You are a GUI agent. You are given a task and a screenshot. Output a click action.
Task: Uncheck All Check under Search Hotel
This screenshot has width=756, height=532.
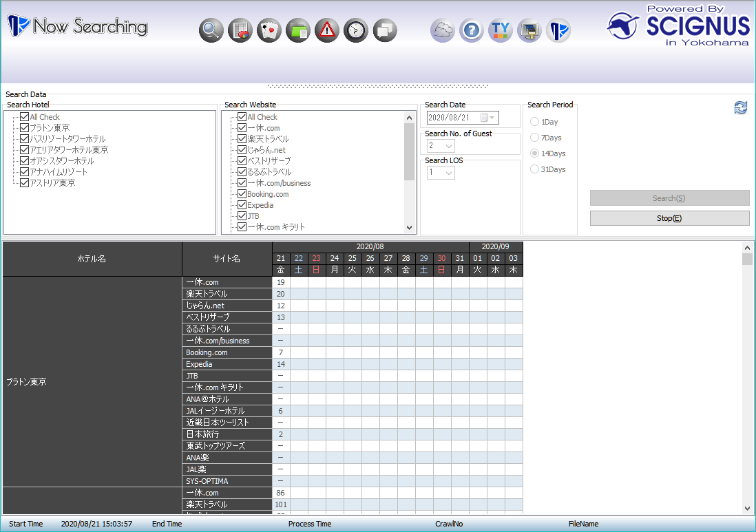pyautogui.click(x=25, y=117)
